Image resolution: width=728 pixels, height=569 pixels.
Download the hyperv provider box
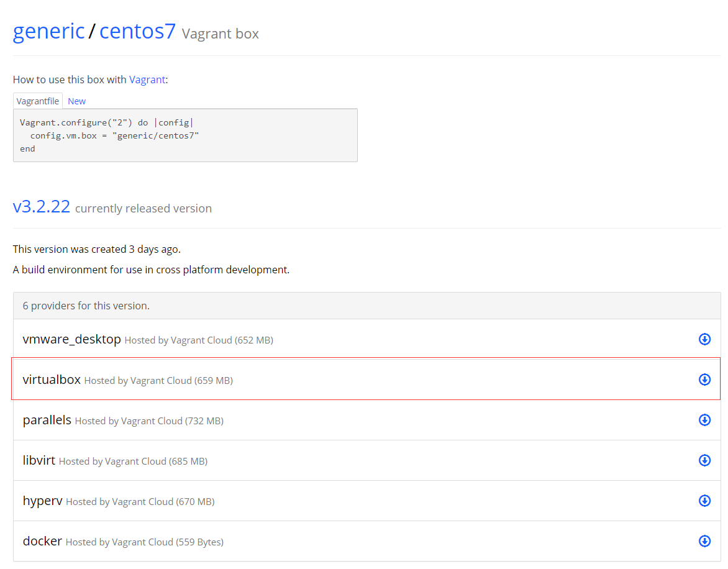point(704,501)
